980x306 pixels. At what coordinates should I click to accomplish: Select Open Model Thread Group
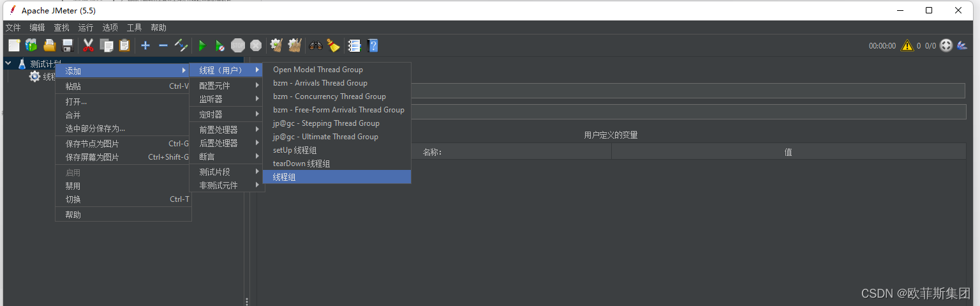pyautogui.click(x=337, y=70)
